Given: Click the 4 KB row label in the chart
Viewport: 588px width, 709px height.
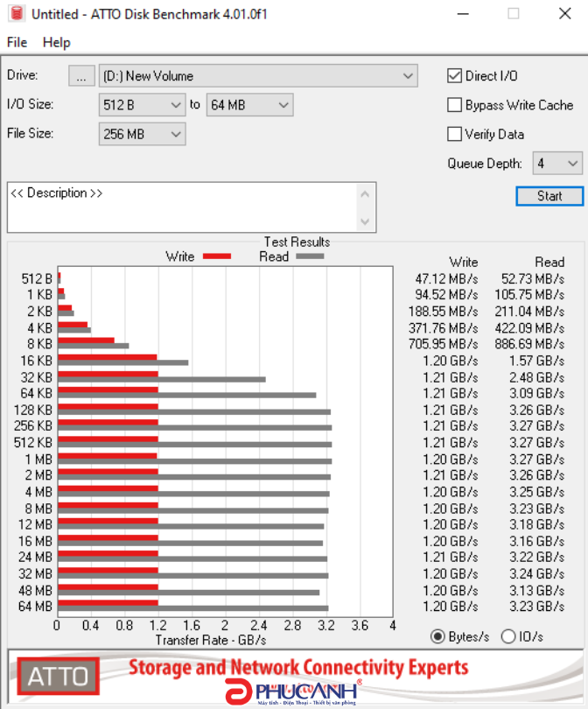Looking at the screenshot, I should [x=39, y=328].
